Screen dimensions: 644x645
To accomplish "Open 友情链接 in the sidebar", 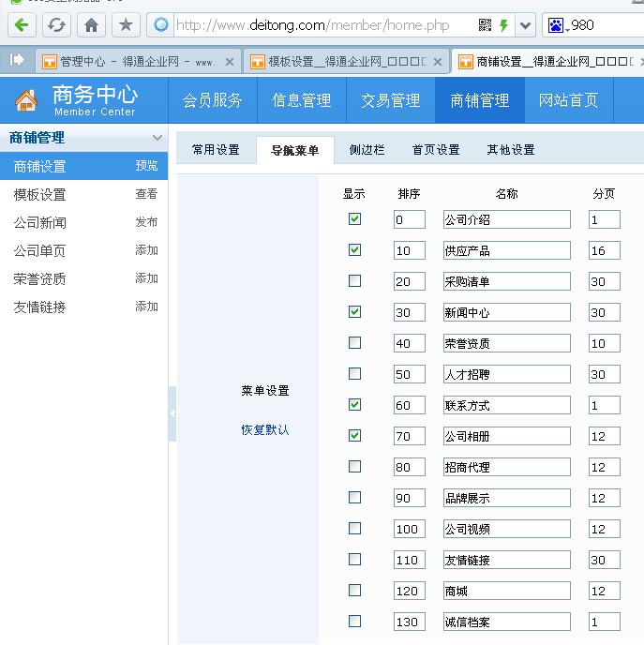I will tap(40, 307).
